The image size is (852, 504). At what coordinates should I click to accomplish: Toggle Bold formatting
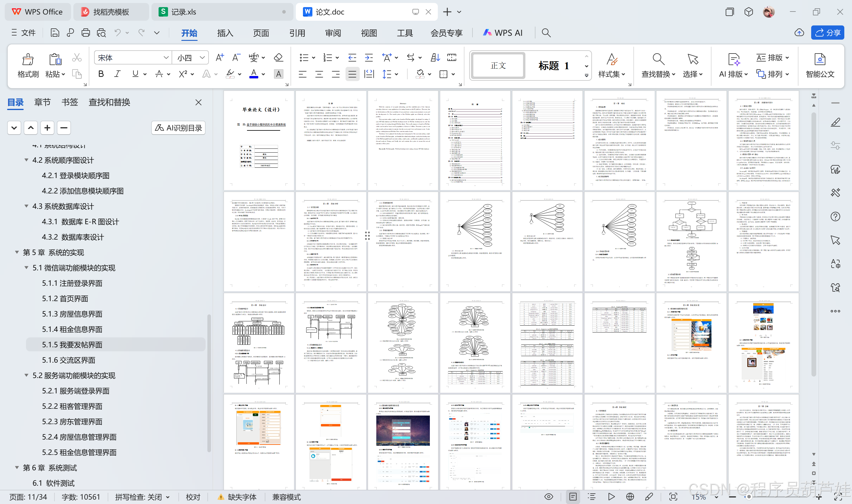point(101,74)
